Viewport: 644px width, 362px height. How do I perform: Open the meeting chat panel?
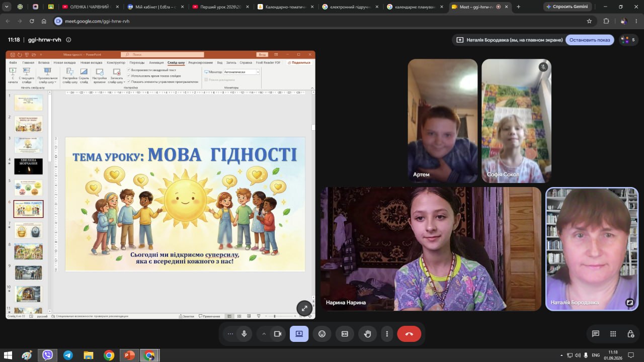pyautogui.click(x=596, y=334)
